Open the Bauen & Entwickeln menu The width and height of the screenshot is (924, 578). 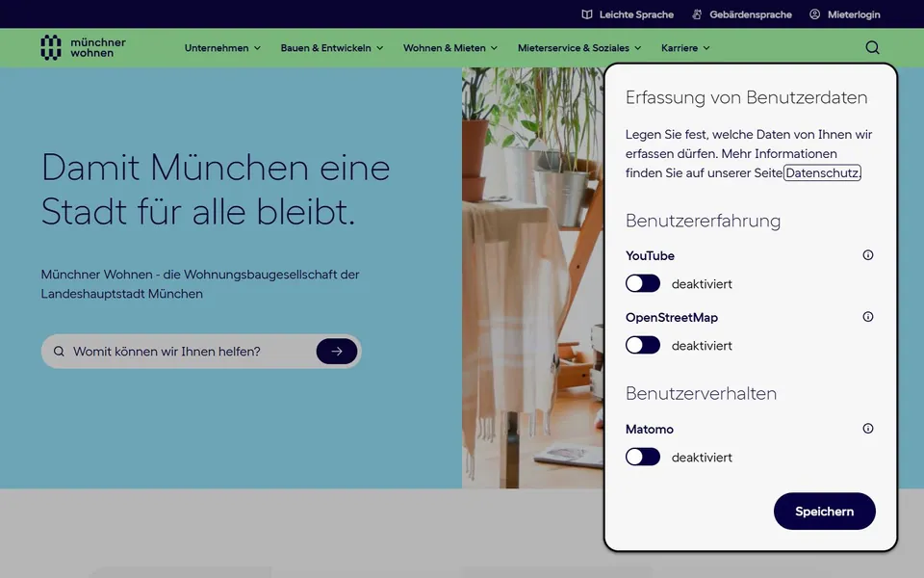pos(332,48)
